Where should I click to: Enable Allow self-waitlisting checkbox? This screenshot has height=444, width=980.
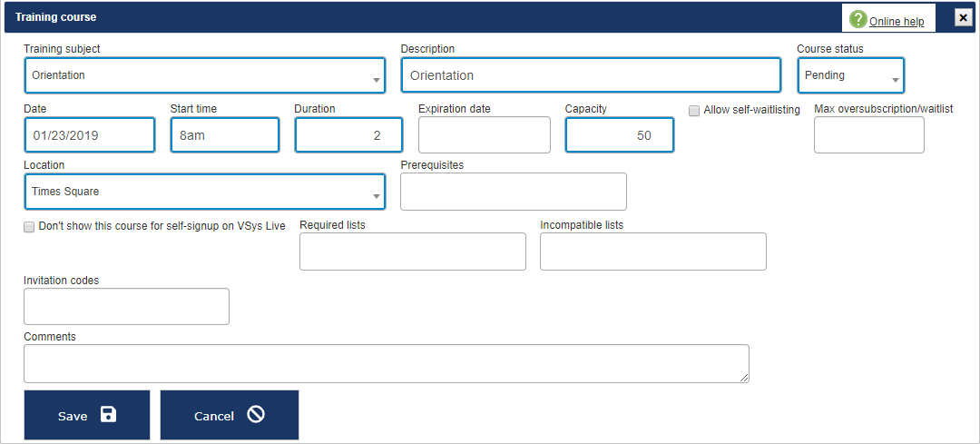click(695, 111)
